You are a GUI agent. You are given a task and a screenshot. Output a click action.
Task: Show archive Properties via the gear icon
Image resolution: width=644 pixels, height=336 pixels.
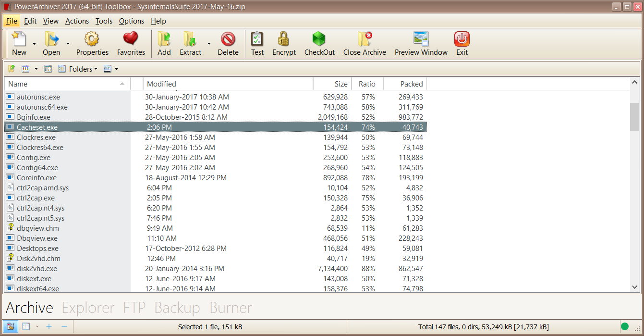92,39
